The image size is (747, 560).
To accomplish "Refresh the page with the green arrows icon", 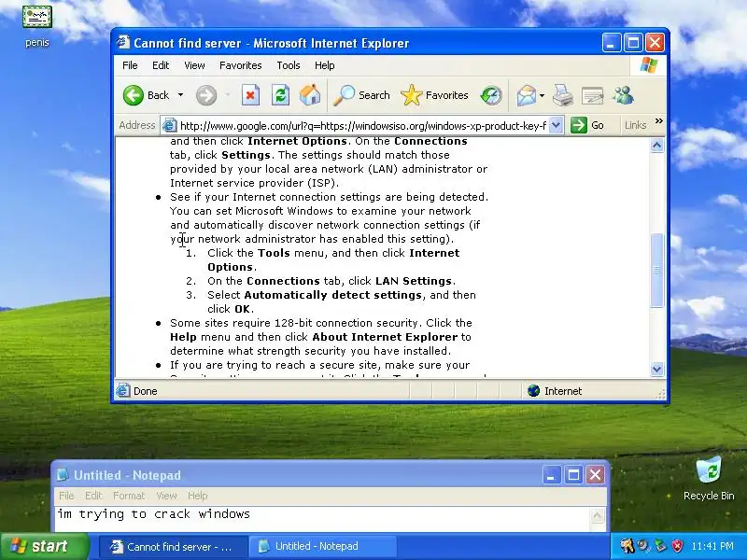I will [281, 95].
